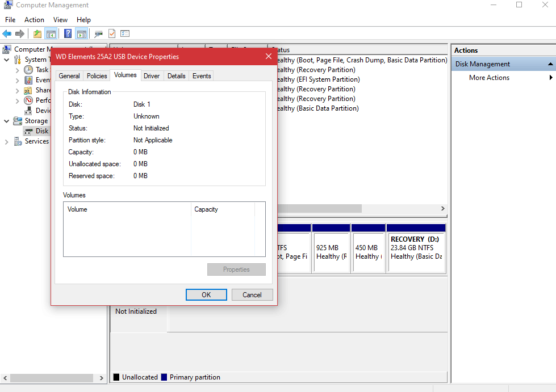Click the Back navigation arrow icon
This screenshot has height=392, width=556.
coord(7,33)
